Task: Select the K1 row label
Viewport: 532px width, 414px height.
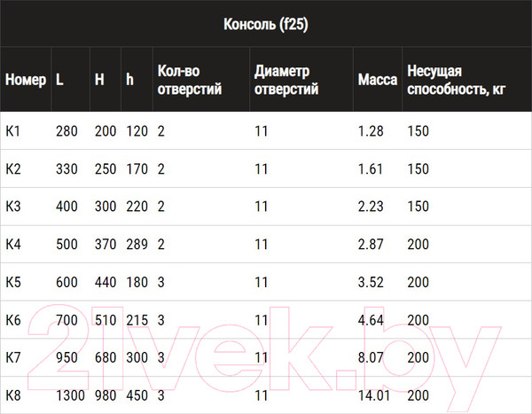Action: point(13,132)
